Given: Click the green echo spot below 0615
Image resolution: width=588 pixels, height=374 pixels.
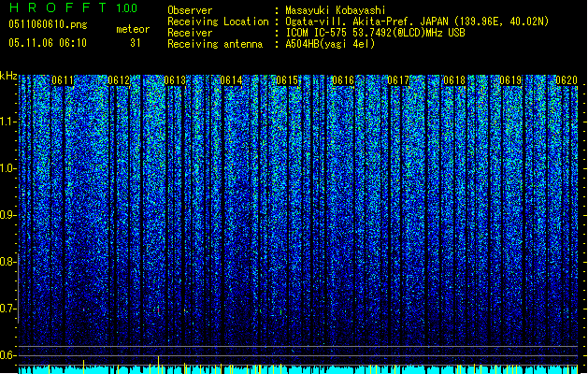Looking at the screenshot, I should click(x=280, y=311).
